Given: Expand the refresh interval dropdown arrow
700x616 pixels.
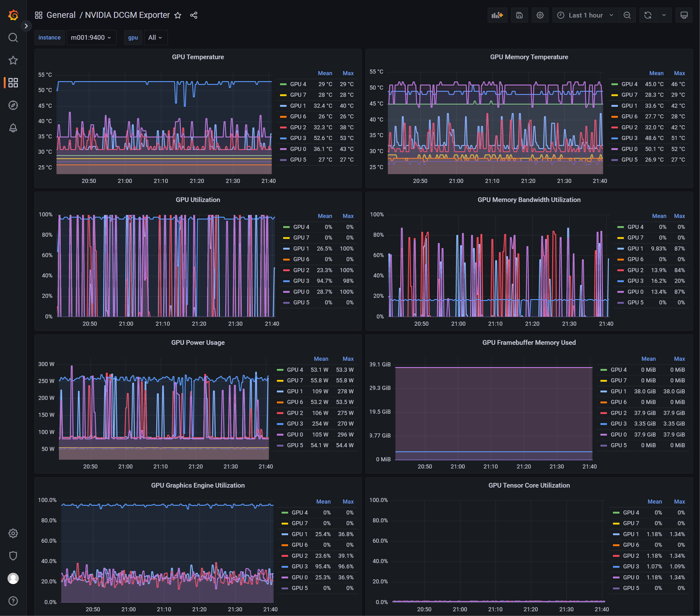Looking at the screenshot, I should click(664, 15).
